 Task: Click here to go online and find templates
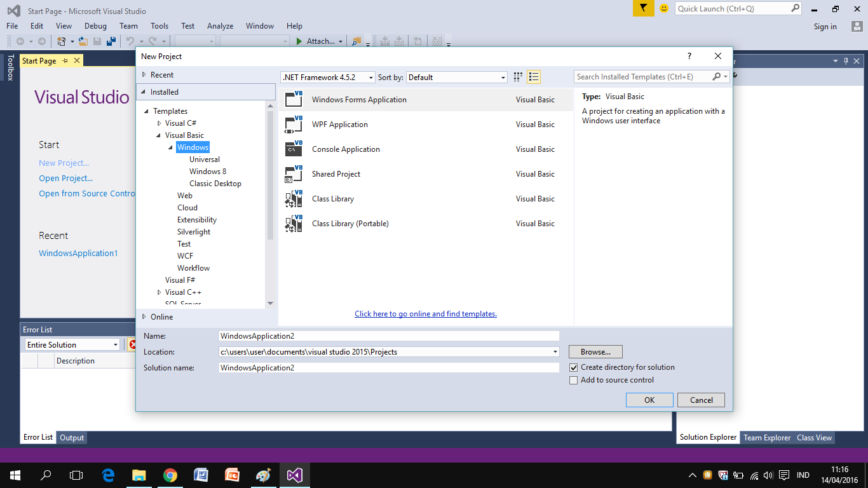(x=425, y=313)
